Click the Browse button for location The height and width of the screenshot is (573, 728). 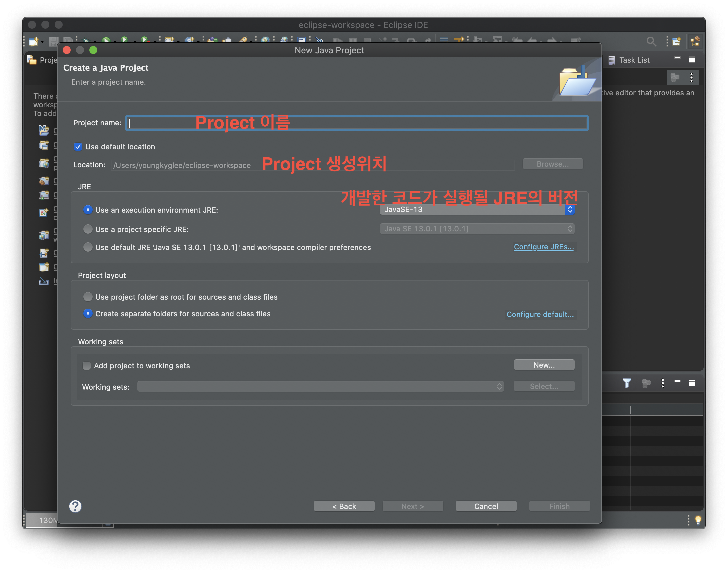pos(552,164)
